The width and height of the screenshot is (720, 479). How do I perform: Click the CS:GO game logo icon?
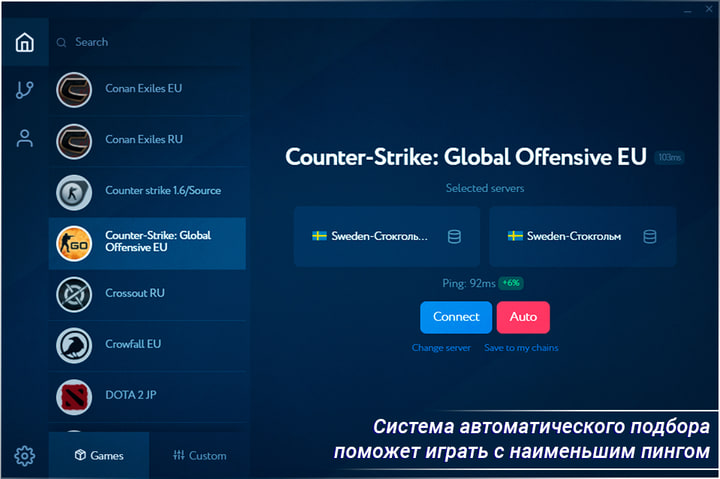pyautogui.click(x=74, y=243)
